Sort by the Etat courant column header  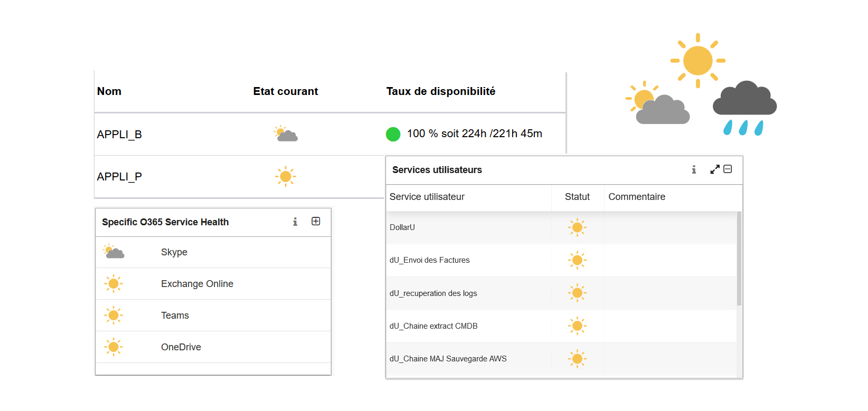click(286, 91)
